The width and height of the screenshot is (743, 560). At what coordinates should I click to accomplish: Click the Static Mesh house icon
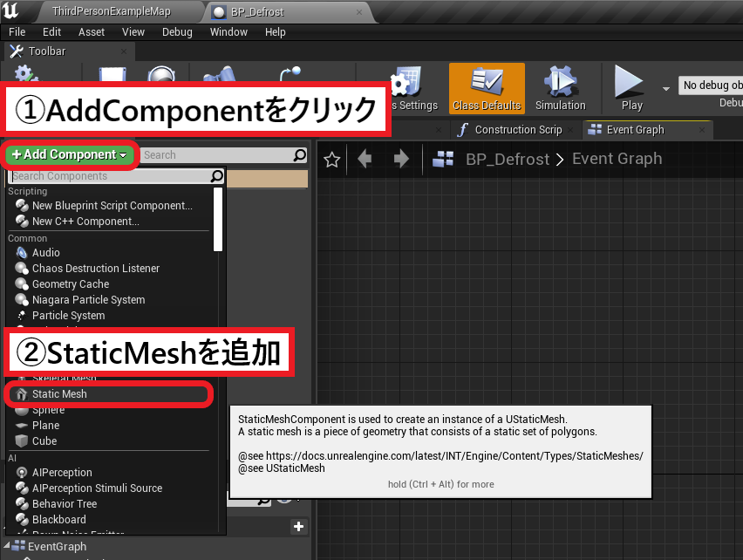point(22,393)
